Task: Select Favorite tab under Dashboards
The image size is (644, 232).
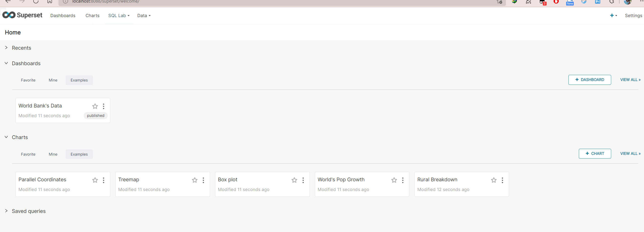Action: [28, 80]
